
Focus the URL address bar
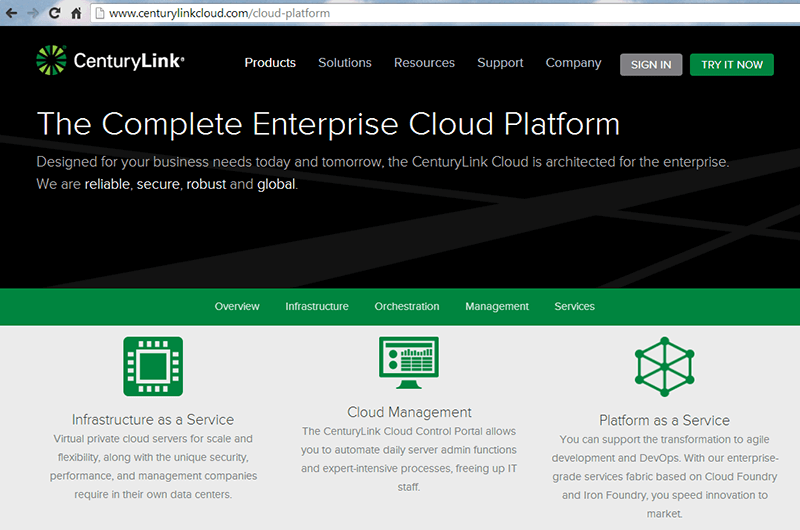444,13
